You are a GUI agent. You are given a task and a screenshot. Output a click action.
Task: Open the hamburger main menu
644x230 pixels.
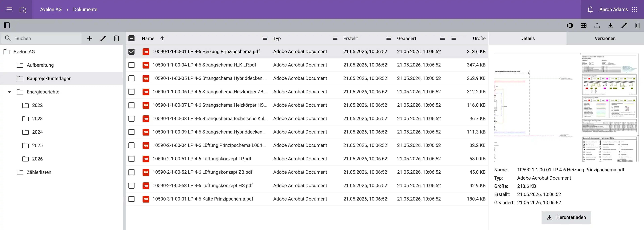9,10
